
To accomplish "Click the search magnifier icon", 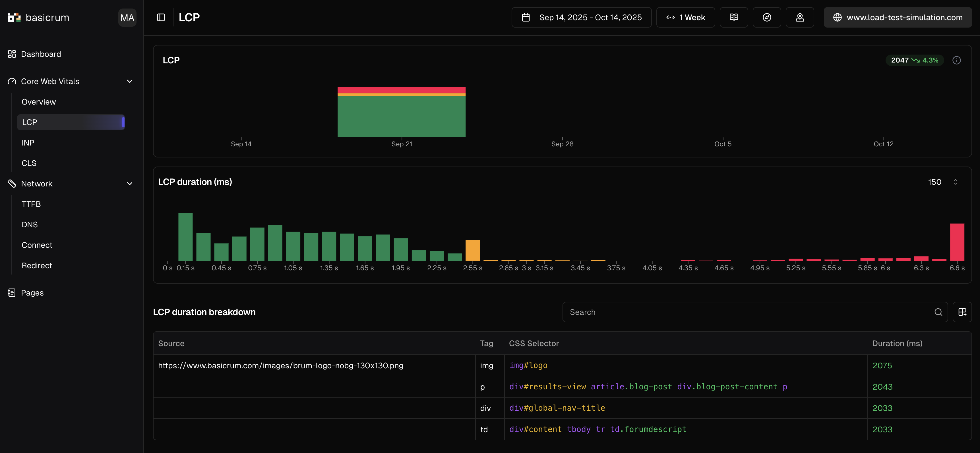I will pos(938,312).
